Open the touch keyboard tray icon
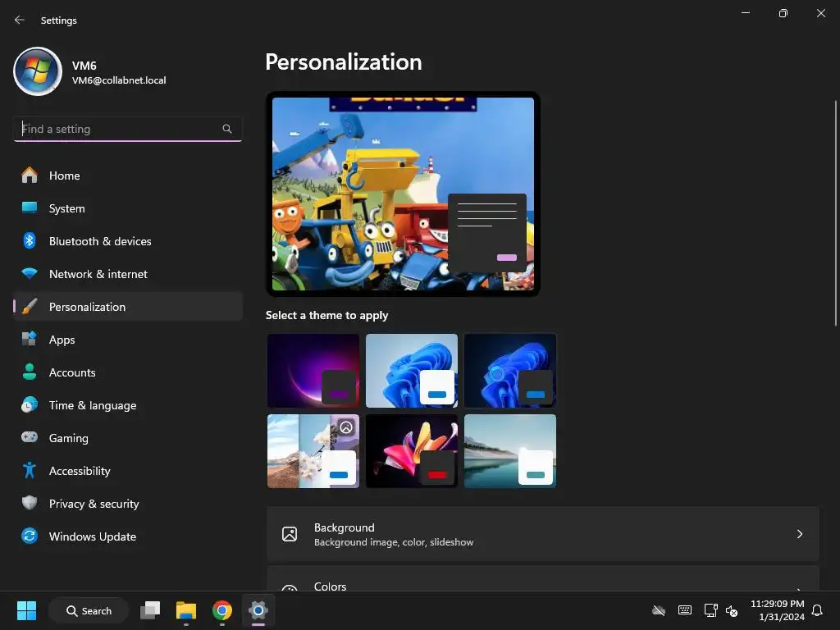This screenshot has height=630, width=840. pos(685,610)
